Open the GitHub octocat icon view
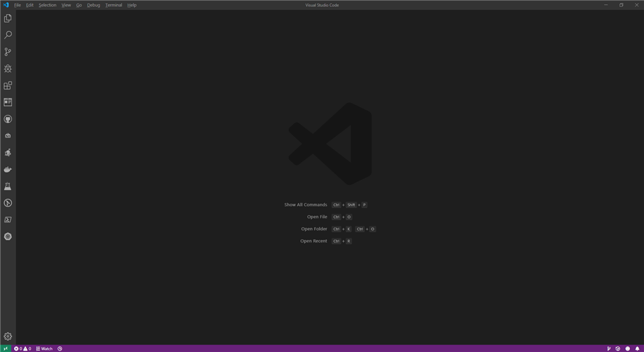This screenshot has height=352, width=644. pyautogui.click(x=8, y=119)
